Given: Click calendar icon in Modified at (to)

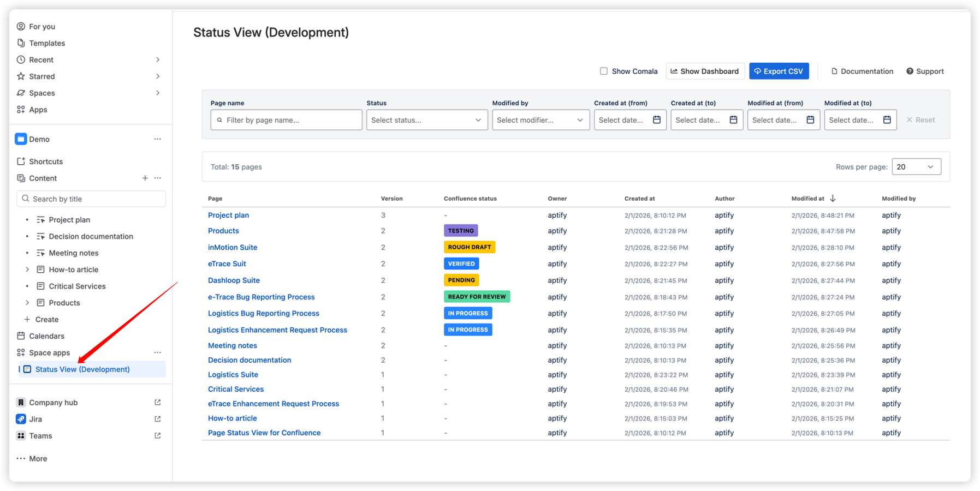Looking at the screenshot, I should [887, 119].
